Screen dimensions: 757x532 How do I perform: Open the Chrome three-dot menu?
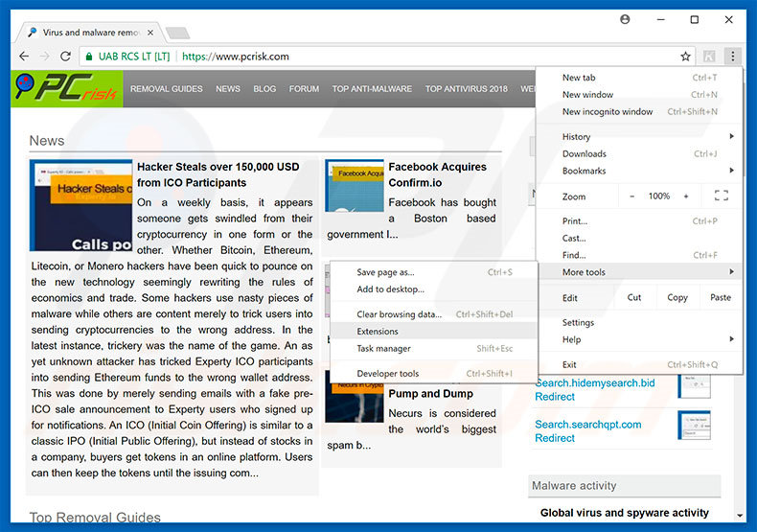(732, 57)
